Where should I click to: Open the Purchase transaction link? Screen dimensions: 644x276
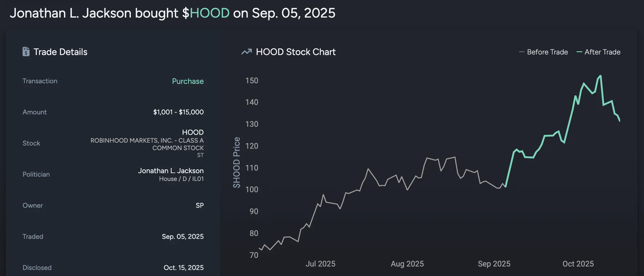pyautogui.click(x=188, y=81)
